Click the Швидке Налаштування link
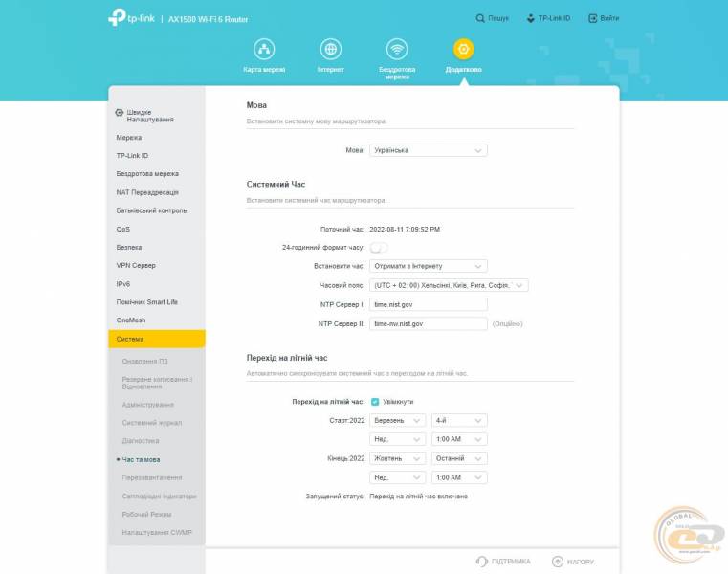The image size is (728, 574). pos(150,116)
